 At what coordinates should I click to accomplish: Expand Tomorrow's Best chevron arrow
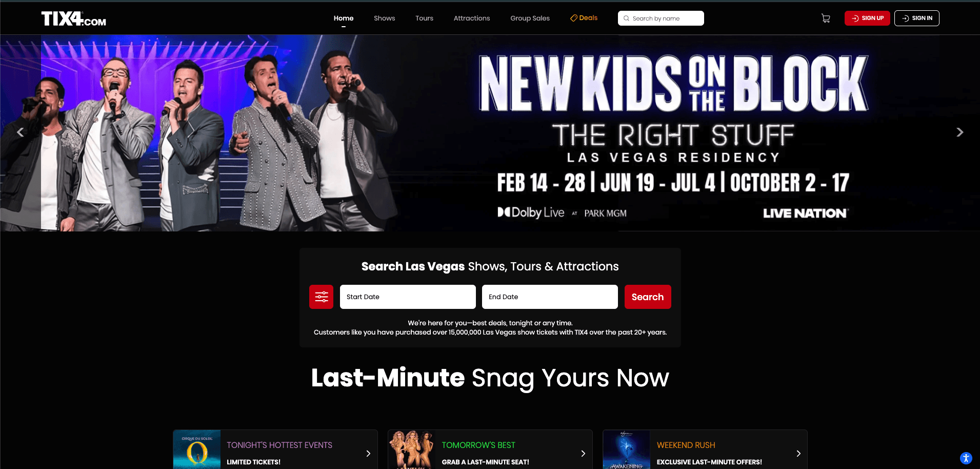click(583, 454)
